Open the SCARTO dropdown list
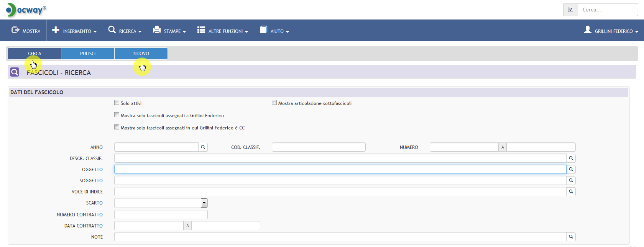Viewport: 644px width, 247px height. (204, 203)
